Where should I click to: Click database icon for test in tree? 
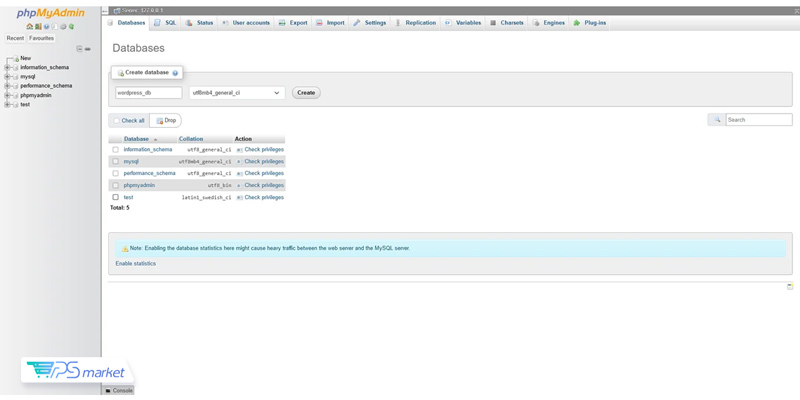(15, 105)
